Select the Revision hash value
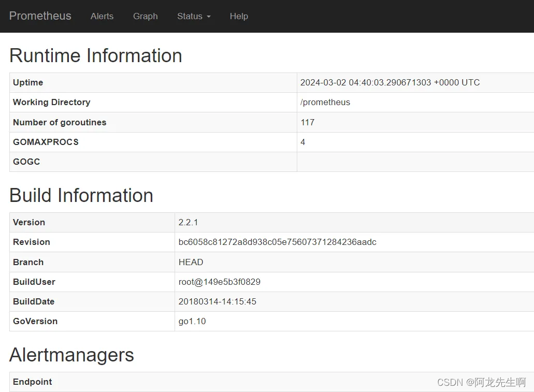 (277, 242)
